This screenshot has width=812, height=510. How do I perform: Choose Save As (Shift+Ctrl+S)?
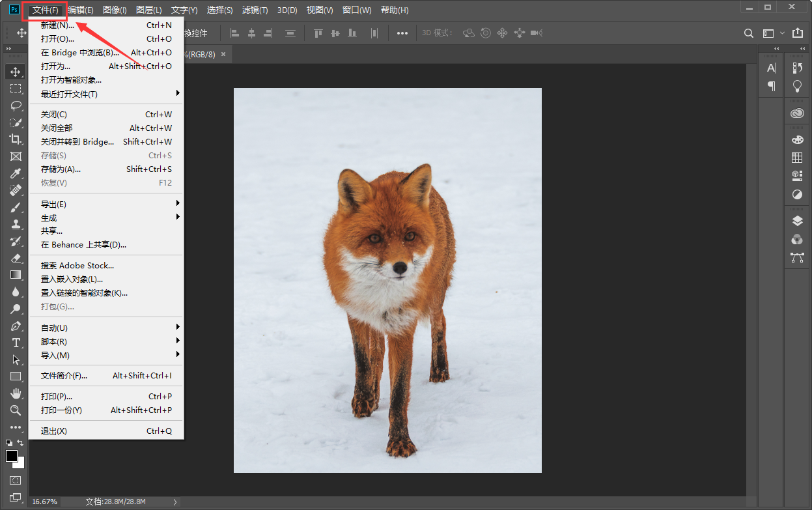pyautogui.click(x=107, y=169)
